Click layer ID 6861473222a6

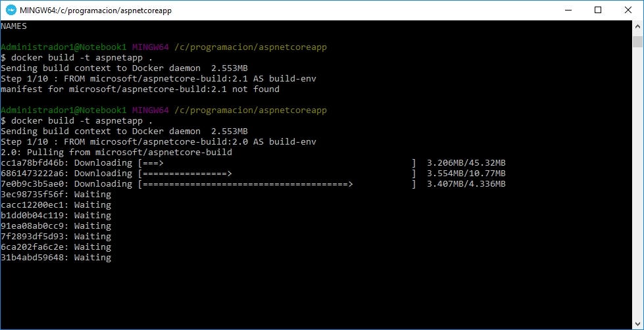click(x=32, y=173)
